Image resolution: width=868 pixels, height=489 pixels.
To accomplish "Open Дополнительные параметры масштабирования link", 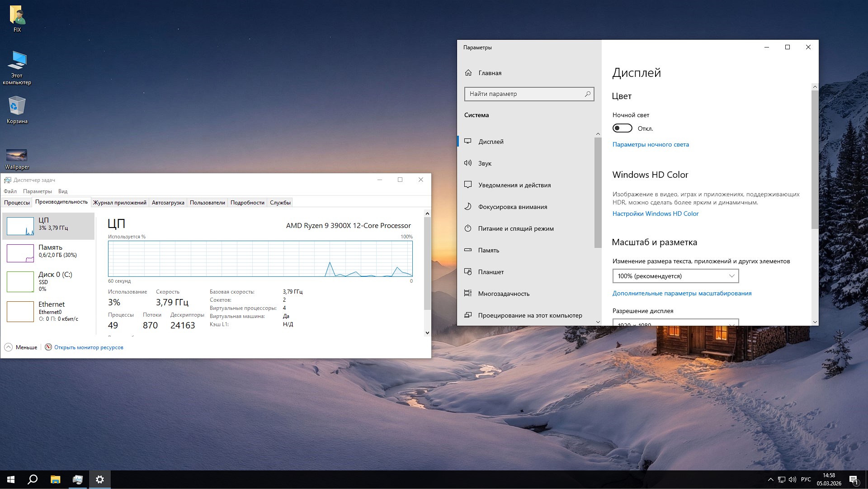I will coord(682,293).
